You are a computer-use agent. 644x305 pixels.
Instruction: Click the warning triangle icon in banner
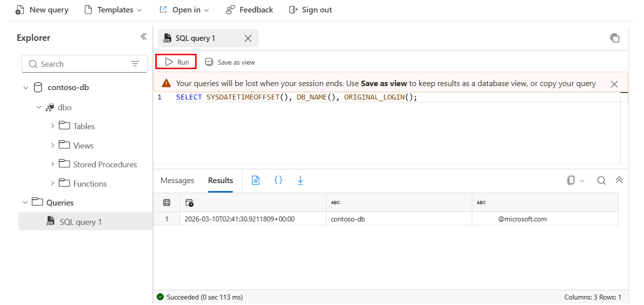pos(166,84)
